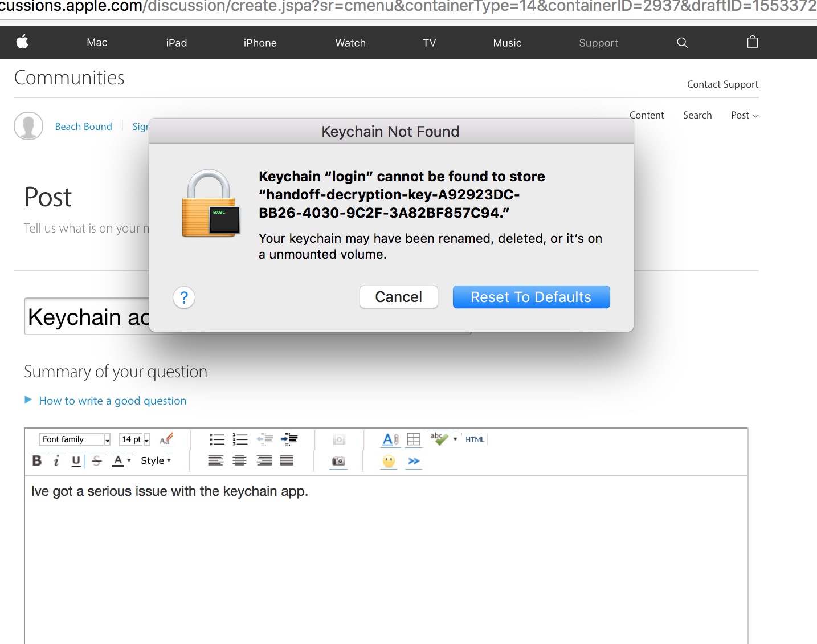The image size is (817, 644).
Task: Insert a numbered list
Action: click(x=240, y=439)
